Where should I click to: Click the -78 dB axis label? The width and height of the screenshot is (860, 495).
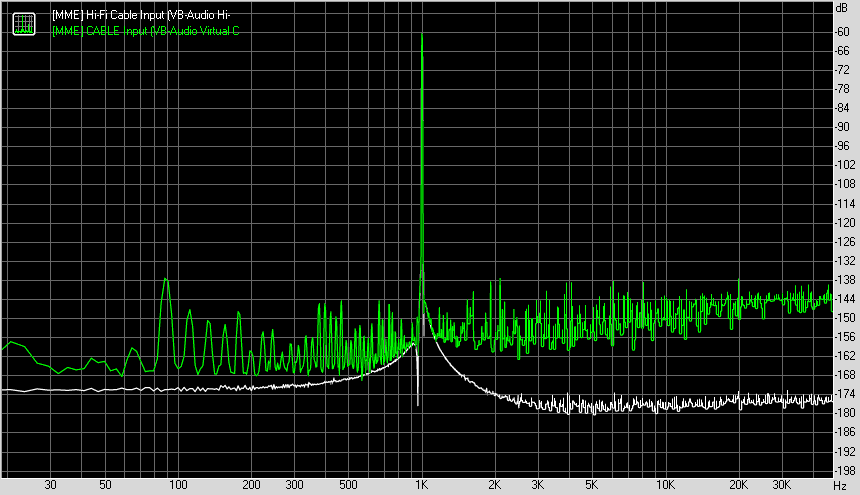(842, 89)
